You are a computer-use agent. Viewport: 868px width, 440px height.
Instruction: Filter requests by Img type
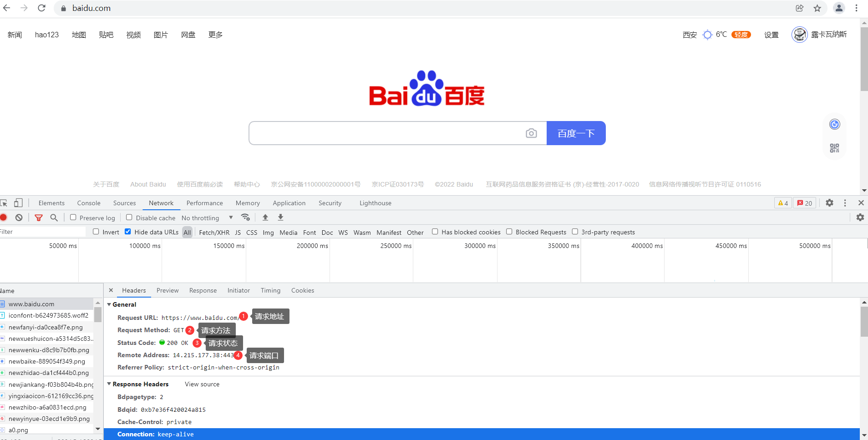coord(269,232)
